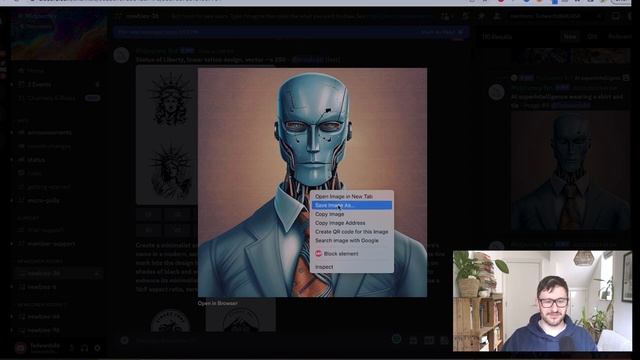Open the 'announcements' channel in sidebar

[50, 133]
